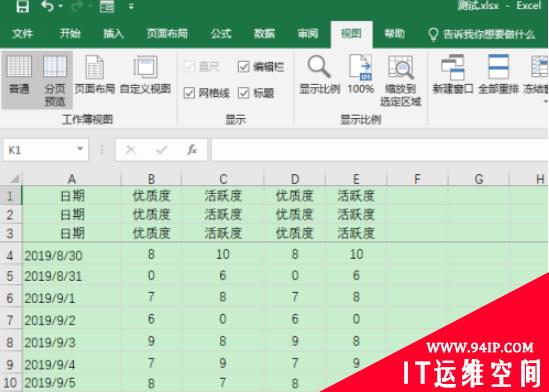Open a New Window (新建窗口)

tap(453, 75)
